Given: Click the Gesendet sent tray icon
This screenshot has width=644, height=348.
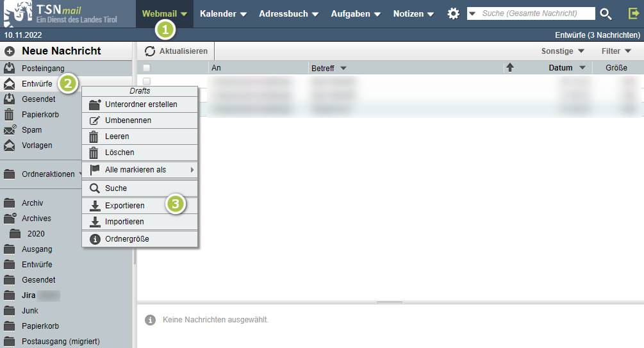Looking at the screenshot, I should (10, 99).
